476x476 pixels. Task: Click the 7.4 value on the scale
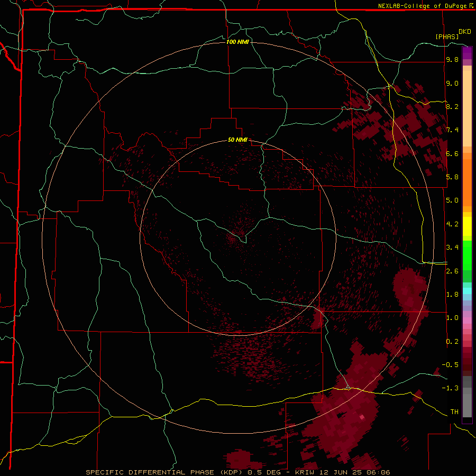[452, 130]
